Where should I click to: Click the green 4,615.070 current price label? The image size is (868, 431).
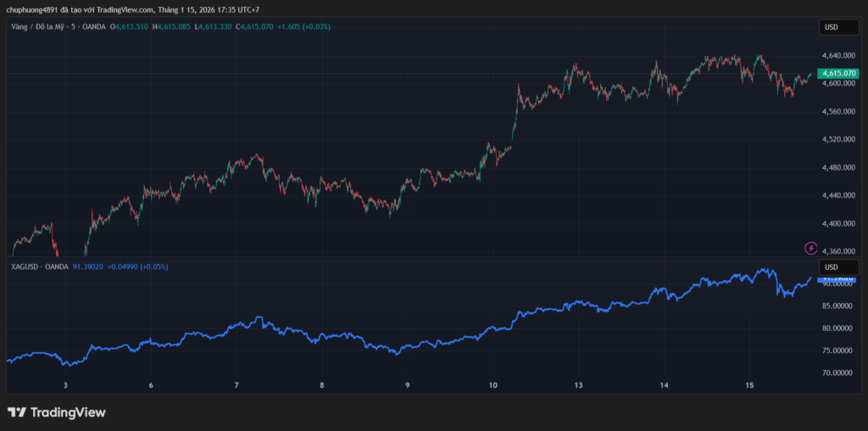coord(838,74)
